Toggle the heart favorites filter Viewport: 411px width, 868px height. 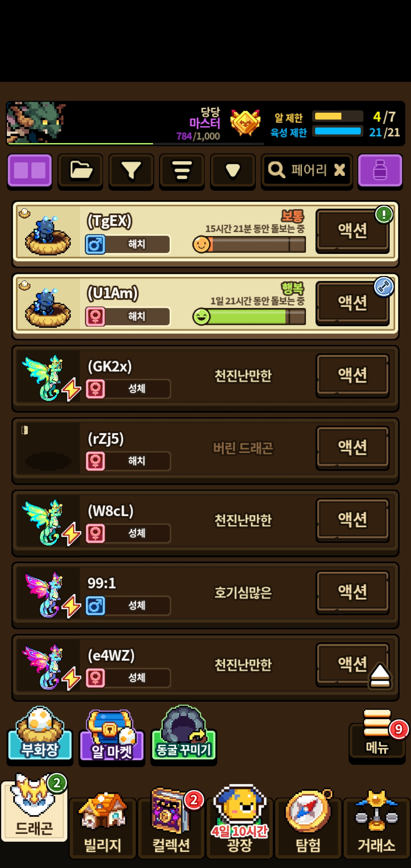pyautogui.click(x=233, y=171)
